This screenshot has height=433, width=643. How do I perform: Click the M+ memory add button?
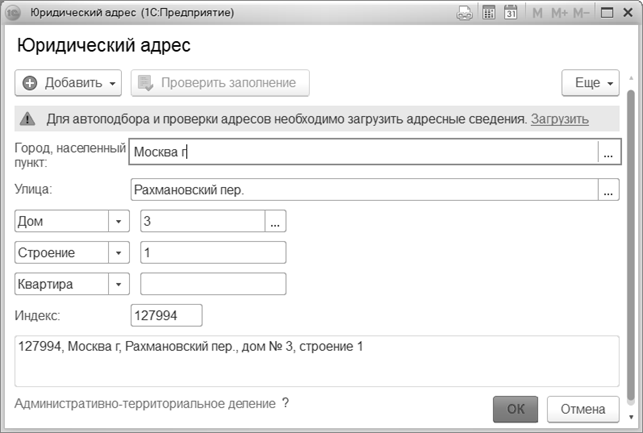(x=558, y=14)
